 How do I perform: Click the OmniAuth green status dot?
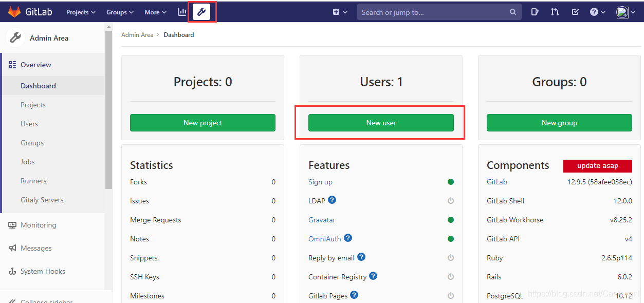pyautogui.click(x=451, y=239)
